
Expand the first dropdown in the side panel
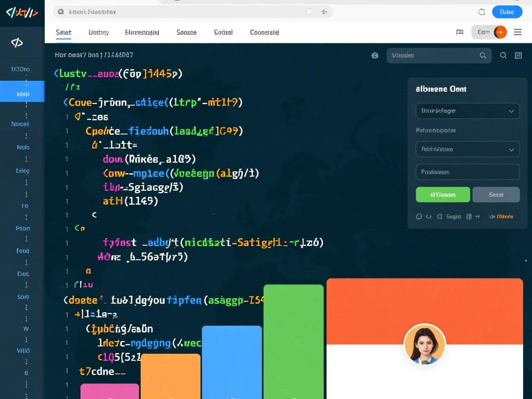pos(467,111)
